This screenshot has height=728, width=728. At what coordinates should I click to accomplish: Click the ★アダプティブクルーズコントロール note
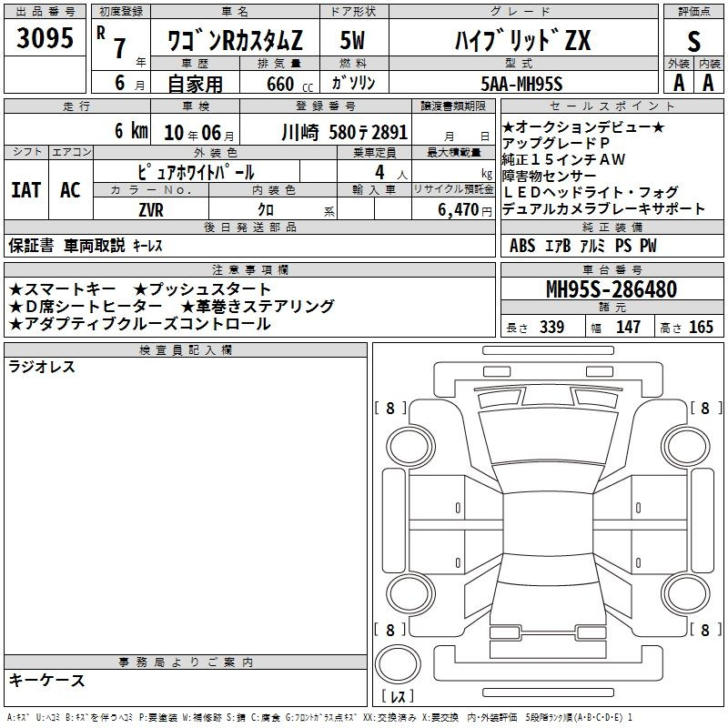[139, 324]
